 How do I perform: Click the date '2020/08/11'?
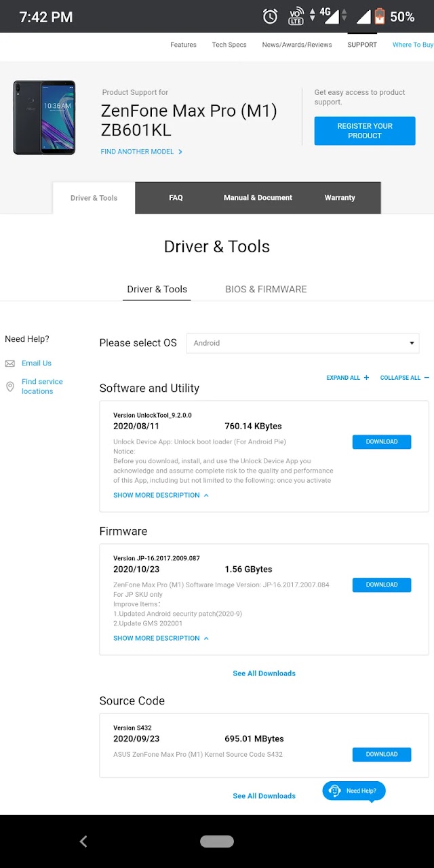[x=136, y=427]
